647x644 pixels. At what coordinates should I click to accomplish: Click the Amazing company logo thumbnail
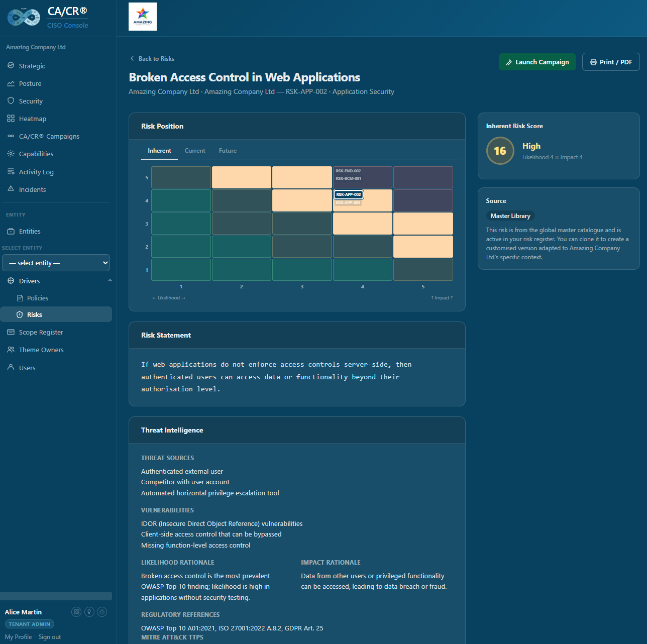coord(143,17)
